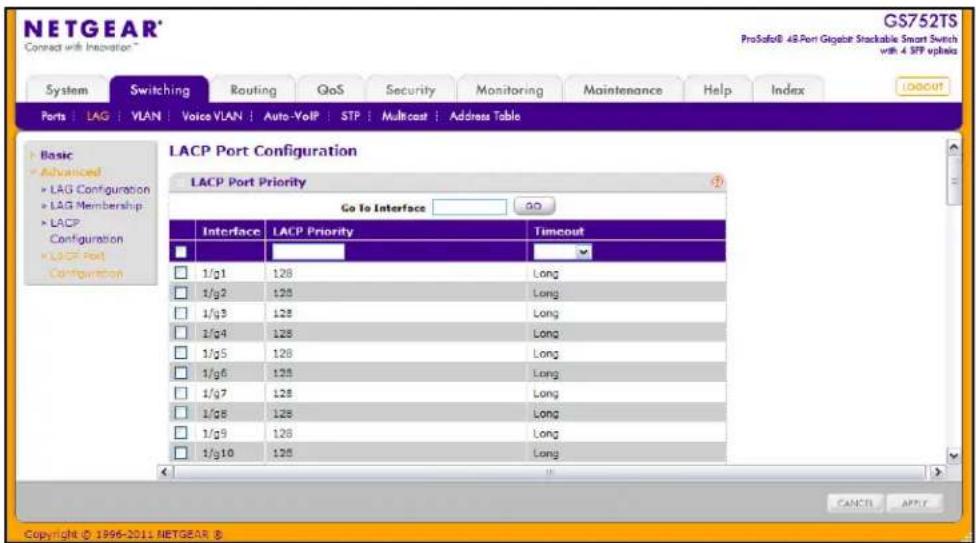Click Long timeout value for 1/g9
976x543 pixels.
(545, 433)
